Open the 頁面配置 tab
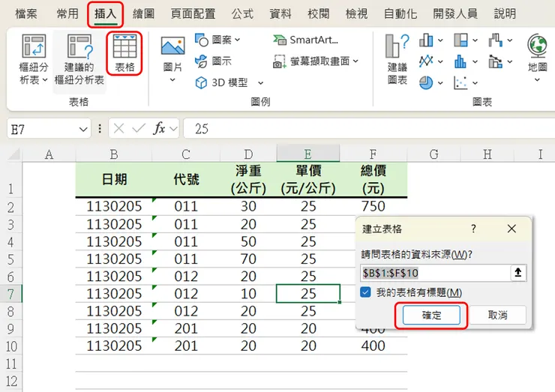Viewport: 555px width, 392px height. click(193, 13)
